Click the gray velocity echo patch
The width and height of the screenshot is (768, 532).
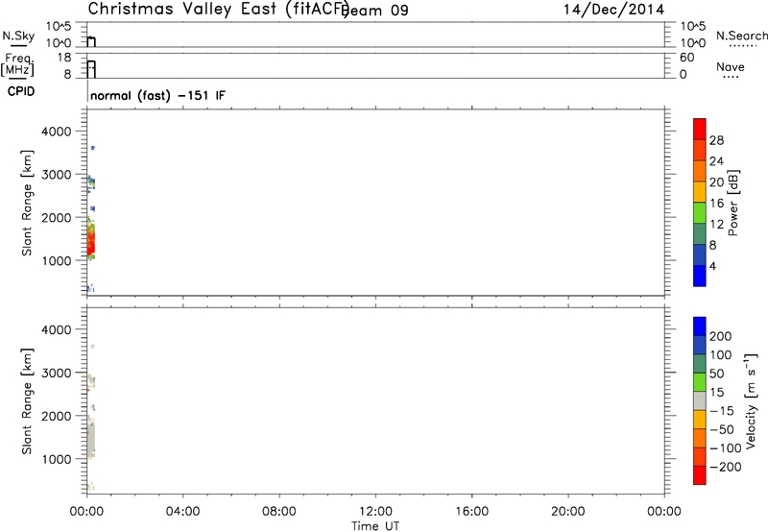coord(90,439)
